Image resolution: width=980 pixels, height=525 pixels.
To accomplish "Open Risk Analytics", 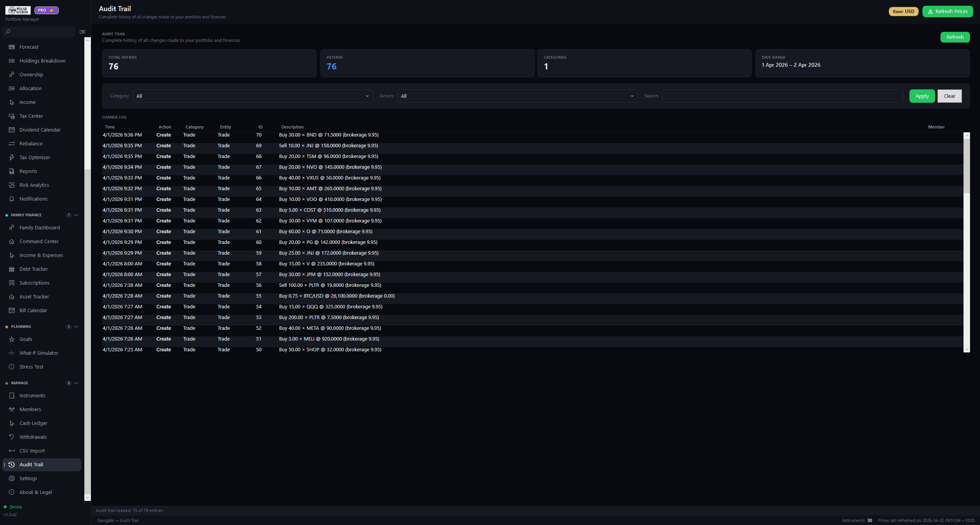I will [x=34, y=185].
